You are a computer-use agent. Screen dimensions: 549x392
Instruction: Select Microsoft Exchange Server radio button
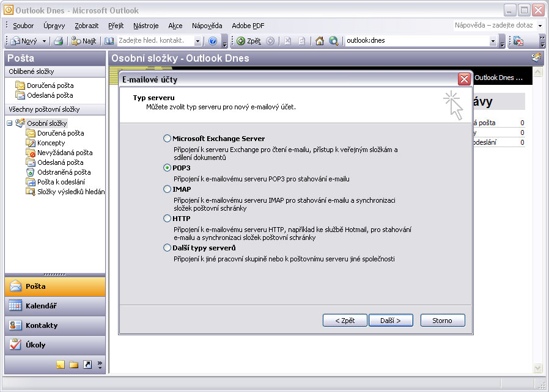pos(167,139)
